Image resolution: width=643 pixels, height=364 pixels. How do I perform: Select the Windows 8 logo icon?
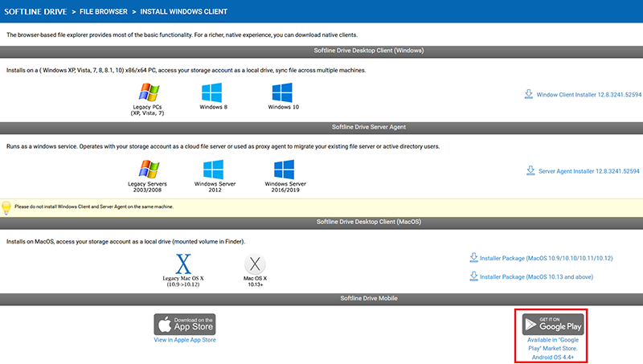212,92
